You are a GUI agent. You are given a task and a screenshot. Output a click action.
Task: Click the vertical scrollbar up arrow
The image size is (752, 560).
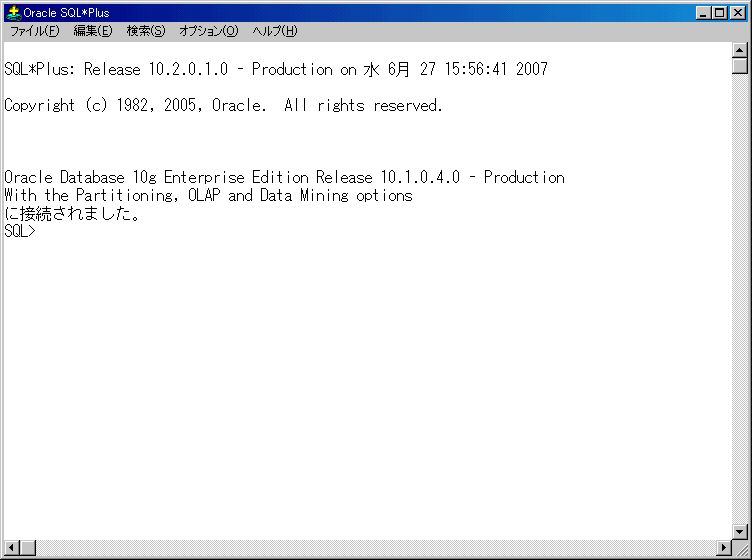click(740, 50)
